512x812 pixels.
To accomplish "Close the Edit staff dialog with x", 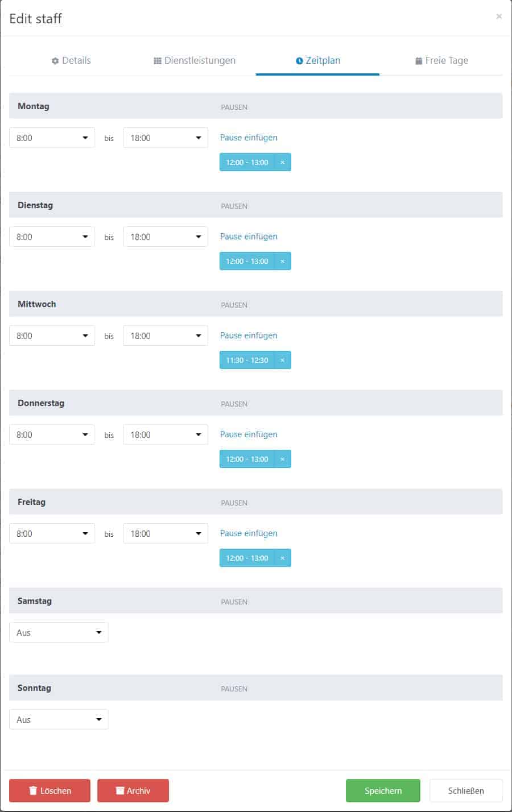I will [x=499, y=16].
